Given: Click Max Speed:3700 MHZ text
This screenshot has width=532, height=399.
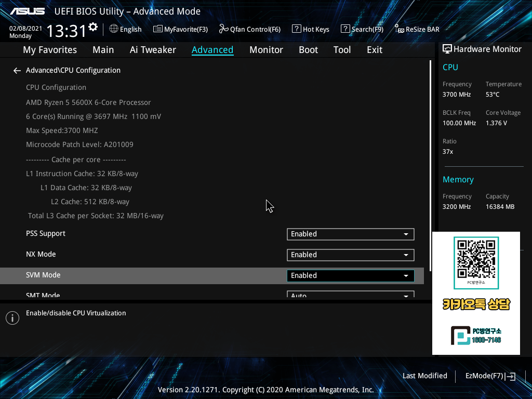Looking at the screenshot, I should 62,130.
